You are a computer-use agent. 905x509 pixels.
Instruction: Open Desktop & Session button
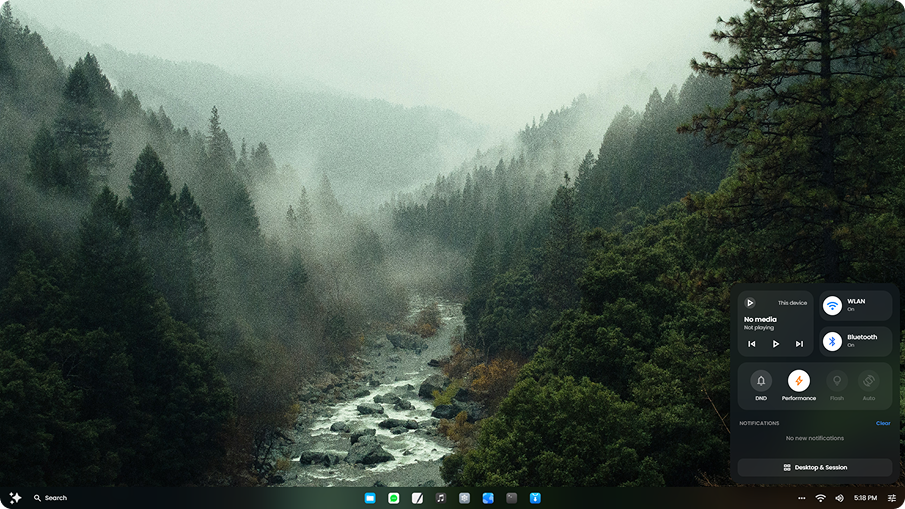[815, 467]
